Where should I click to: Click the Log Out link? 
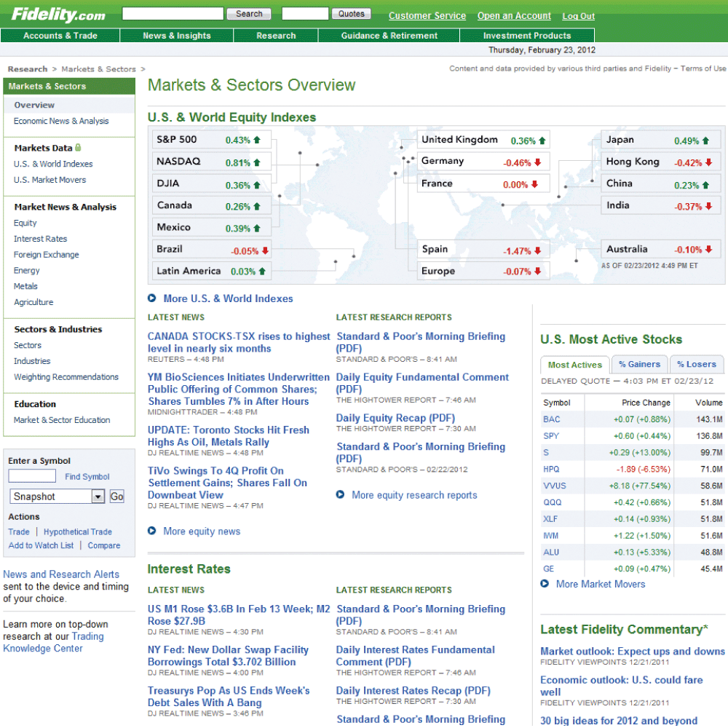click(x=578, y=16)
